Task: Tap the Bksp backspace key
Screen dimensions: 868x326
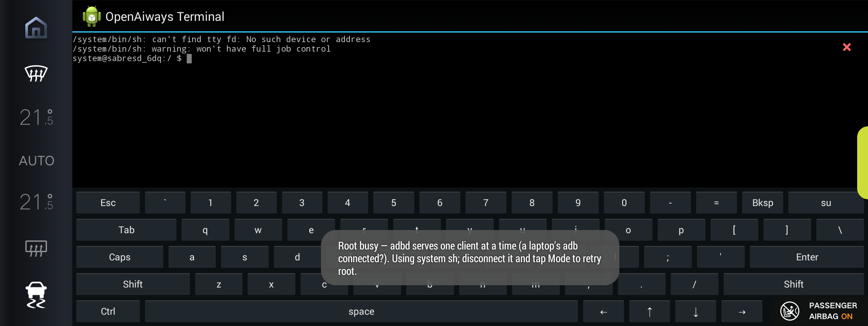Action: coord(763,203)
